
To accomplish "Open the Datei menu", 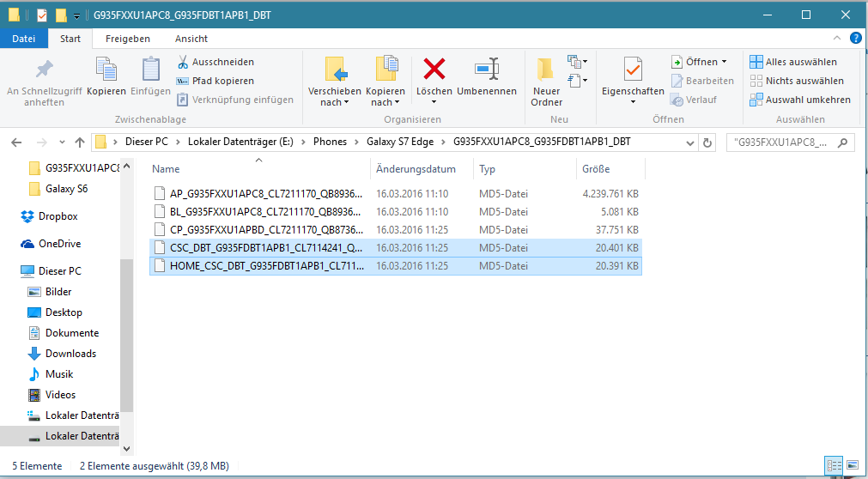I will coord(24,39).
